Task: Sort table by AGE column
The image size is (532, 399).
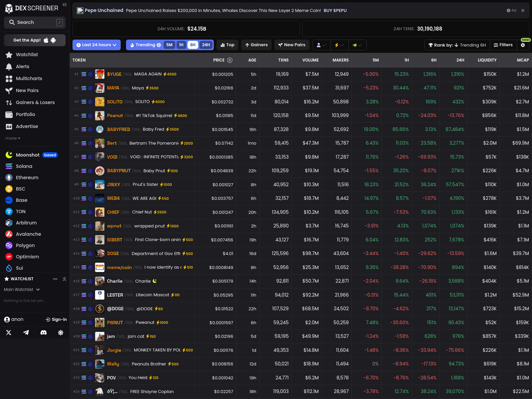Action: click(252, 60)
